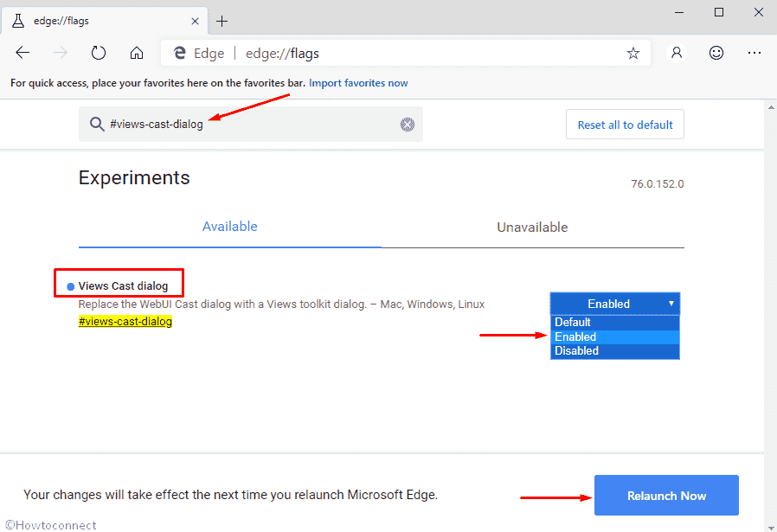This screenshot has width=777, height=532.
Task: Open a new tab with plus button
Action: 222,22
